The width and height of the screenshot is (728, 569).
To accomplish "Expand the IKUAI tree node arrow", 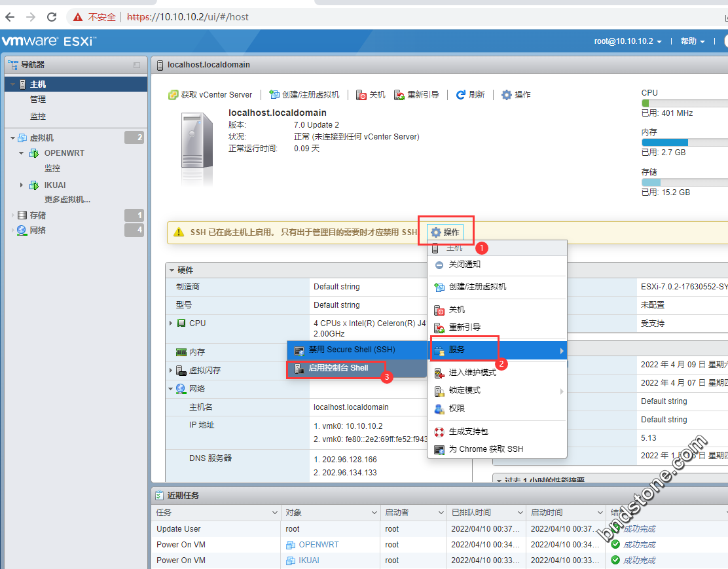I will click(22, 185).
